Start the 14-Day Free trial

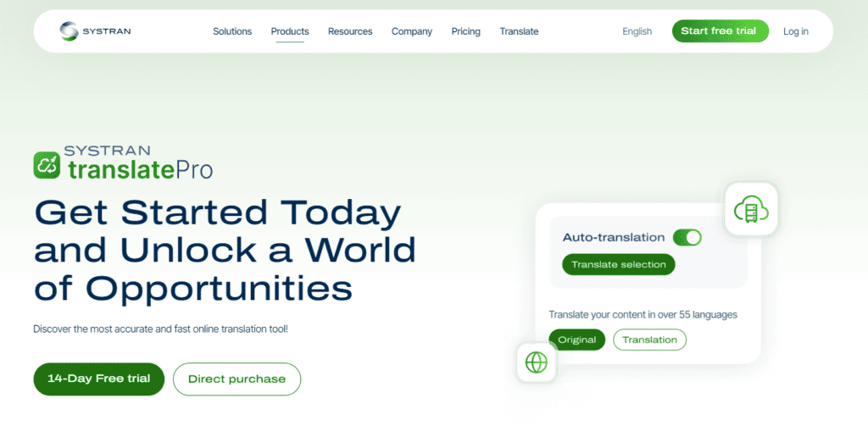click(98, 379)
